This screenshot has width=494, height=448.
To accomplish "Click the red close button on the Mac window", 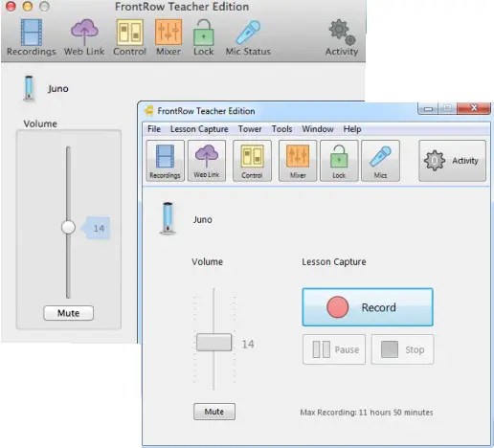I will [x=11, y=6].
